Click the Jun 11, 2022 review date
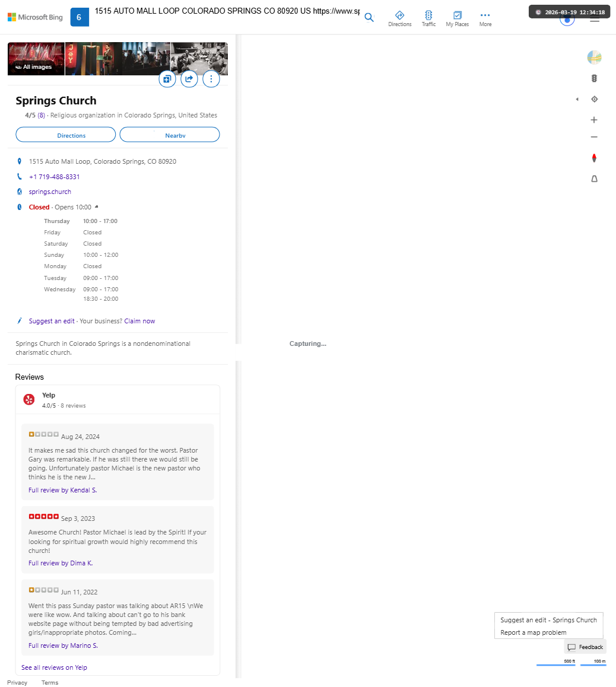The width and height of the screenshot is (616, 687). [80, 592]
